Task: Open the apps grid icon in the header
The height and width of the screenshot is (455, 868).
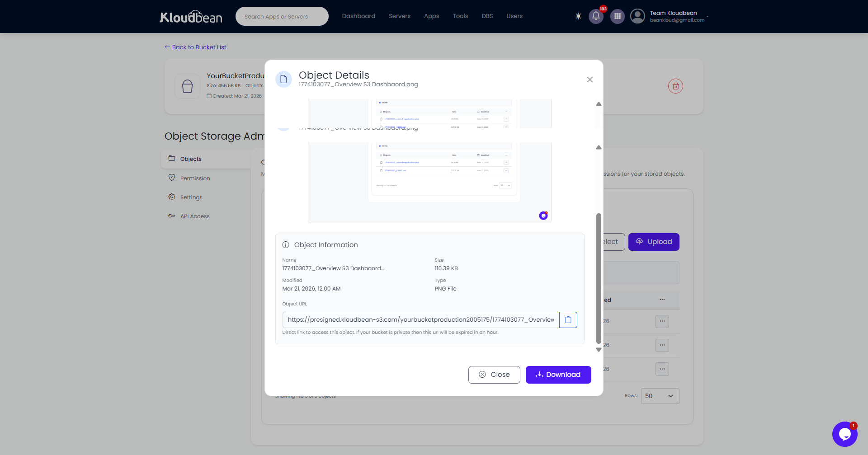Action: (617, 16)
